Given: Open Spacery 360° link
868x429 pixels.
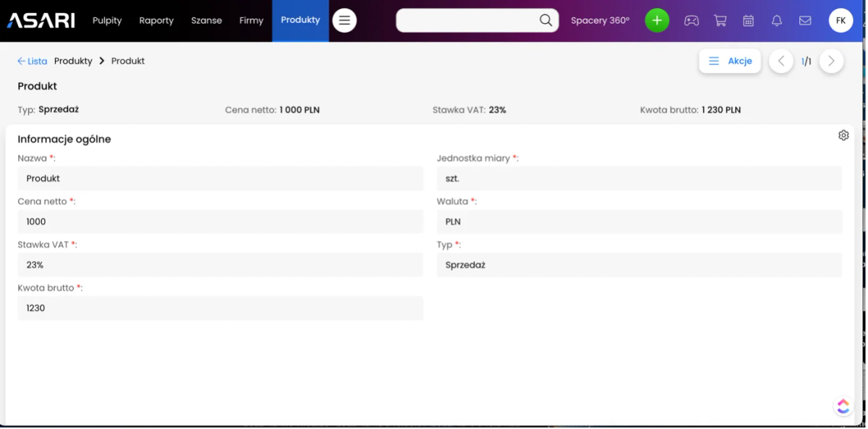Looking at the screenshot, I should (600, 20).
